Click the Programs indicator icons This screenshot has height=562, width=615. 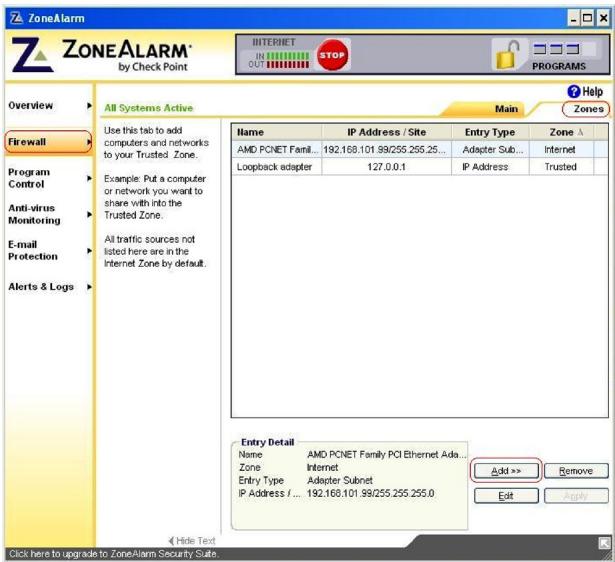[x=556, y=49]
